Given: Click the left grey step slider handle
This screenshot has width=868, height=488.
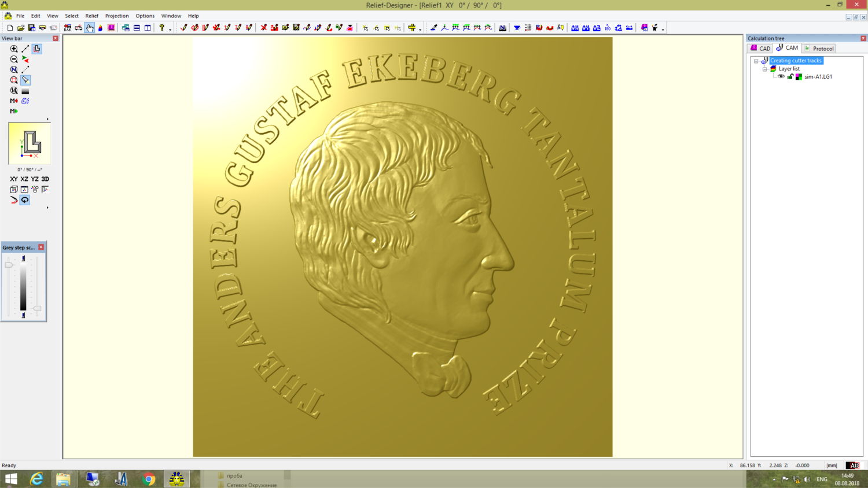Looking at the screenshot, I should pos(9,265).
